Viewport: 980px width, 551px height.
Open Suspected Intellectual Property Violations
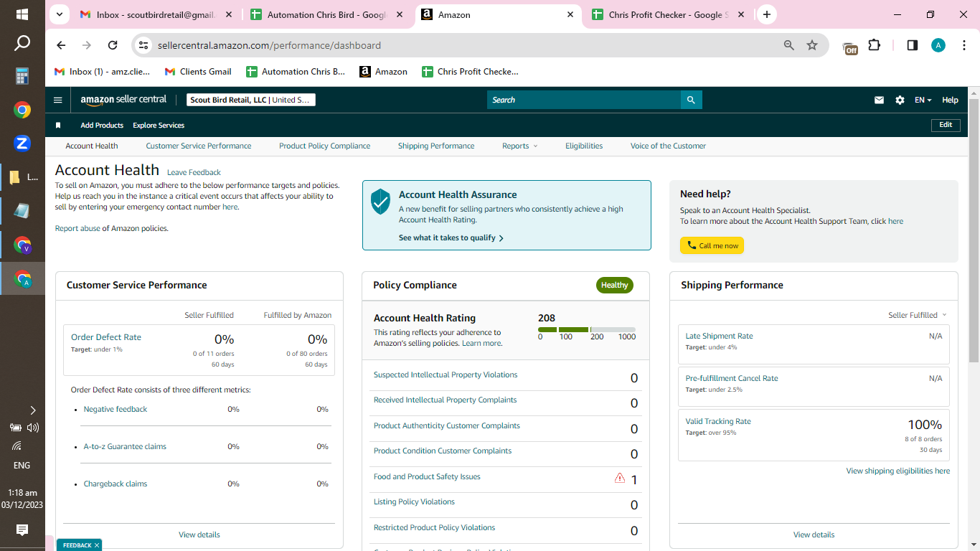click(x=446, y=375)
